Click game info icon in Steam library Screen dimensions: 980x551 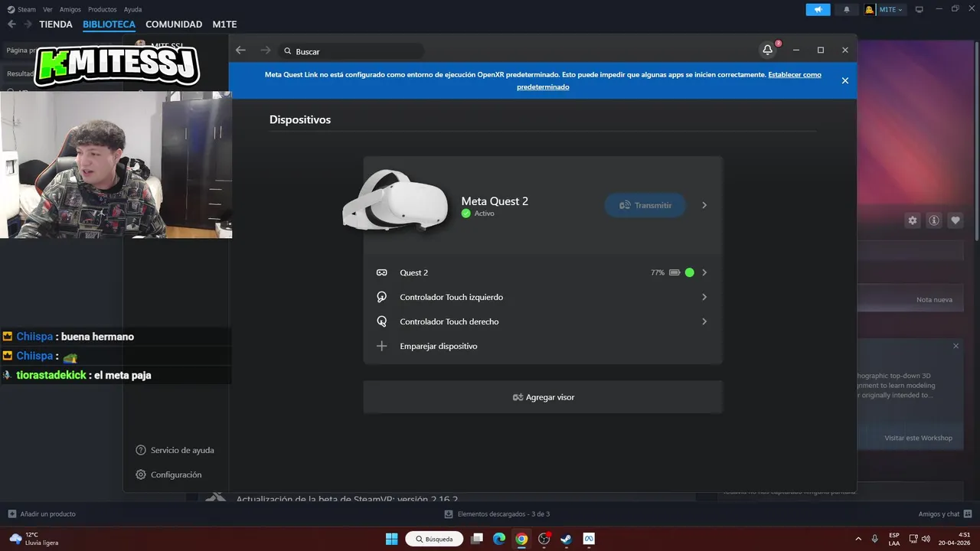coord(934,220)
